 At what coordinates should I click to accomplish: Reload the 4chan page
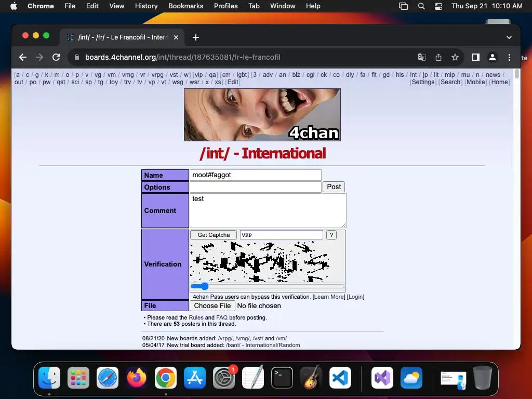pos(56,57)
